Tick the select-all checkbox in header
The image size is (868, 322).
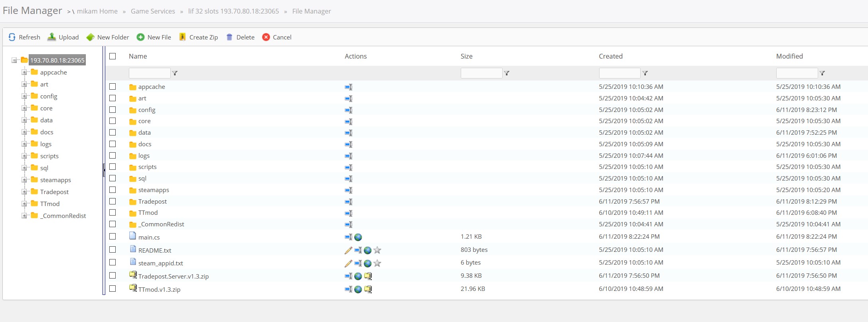[112, 56]
